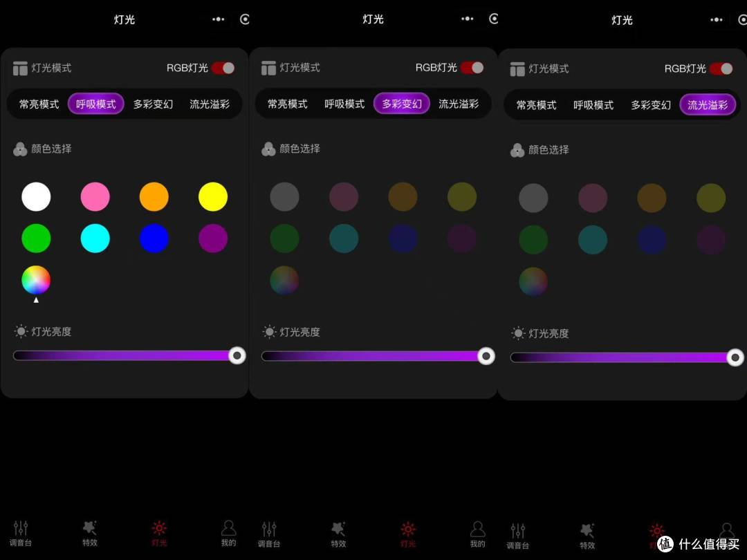Tap the circular close icon in middle header
This screenshot has width=747, height=560.
(494, 19)
